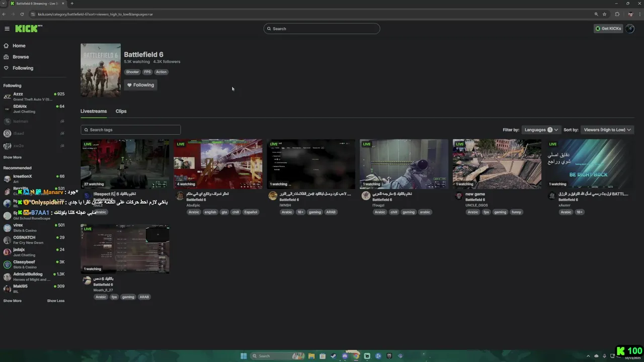
Task: Open the user profile avatar menu
Action: pos(630,29)
